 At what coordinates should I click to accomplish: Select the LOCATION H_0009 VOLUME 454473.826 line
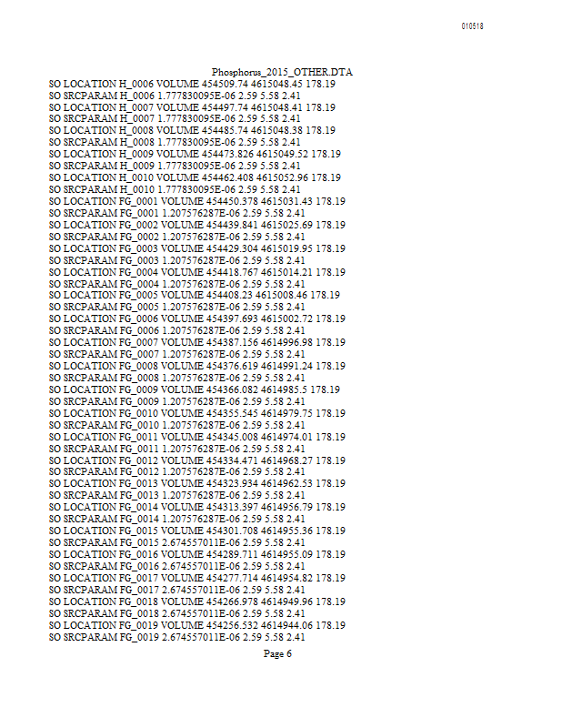tap(195, 154)
